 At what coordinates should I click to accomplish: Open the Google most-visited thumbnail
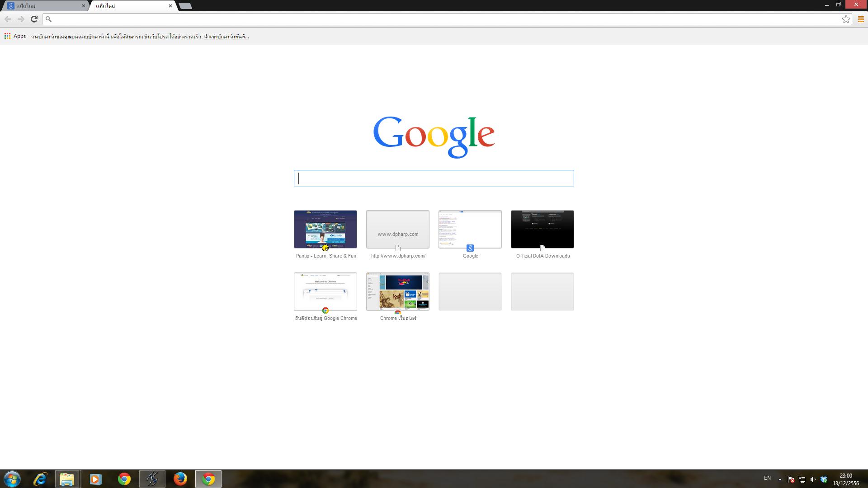[470, 229]
